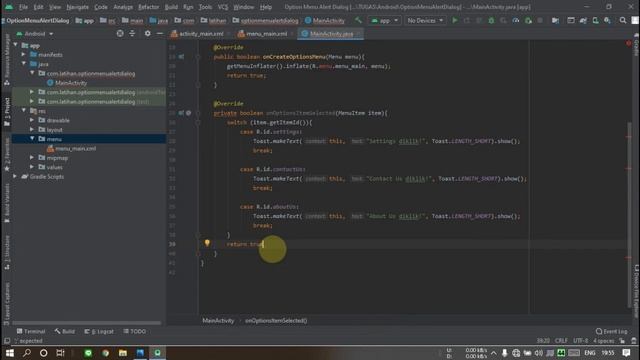Expand the layout folder
Viewport: 640px width, 360px height.
coord(32,129)
